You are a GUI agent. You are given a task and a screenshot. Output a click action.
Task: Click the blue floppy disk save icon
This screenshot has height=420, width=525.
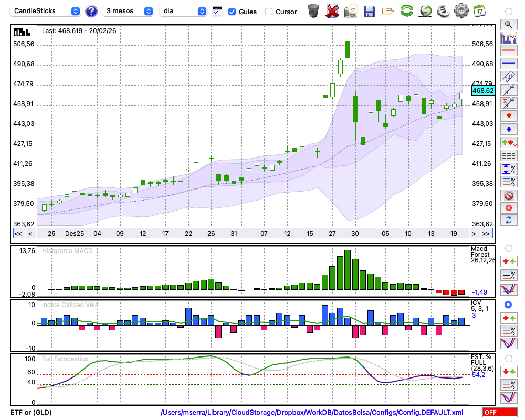(x=370, y=11)
